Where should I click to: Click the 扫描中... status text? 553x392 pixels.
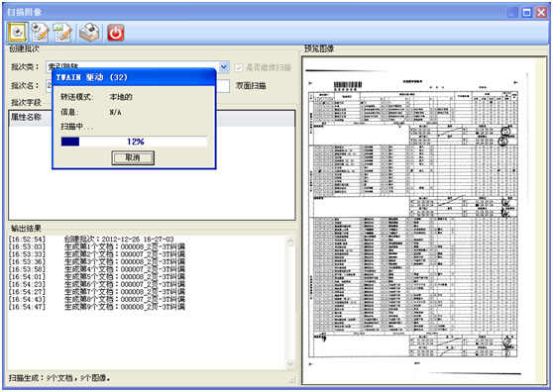pyautogui.click(x=77, y=127)
